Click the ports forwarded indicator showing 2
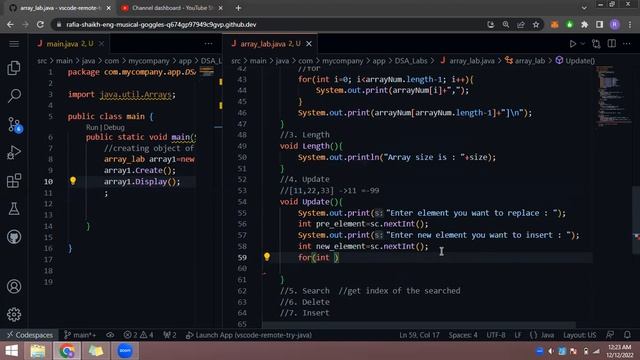 (x=170, y=335)
